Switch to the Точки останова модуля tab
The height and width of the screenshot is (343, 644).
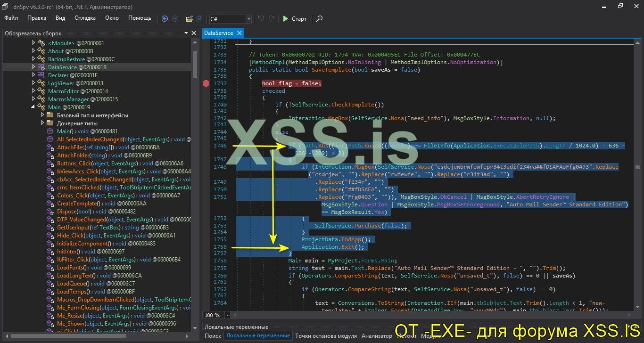[x=326, y=336]
